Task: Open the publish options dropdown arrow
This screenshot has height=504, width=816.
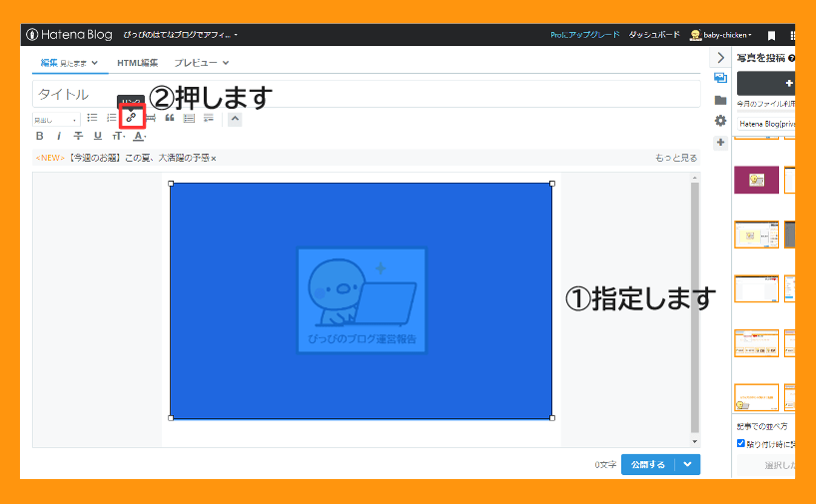Action: click(687, 464)
